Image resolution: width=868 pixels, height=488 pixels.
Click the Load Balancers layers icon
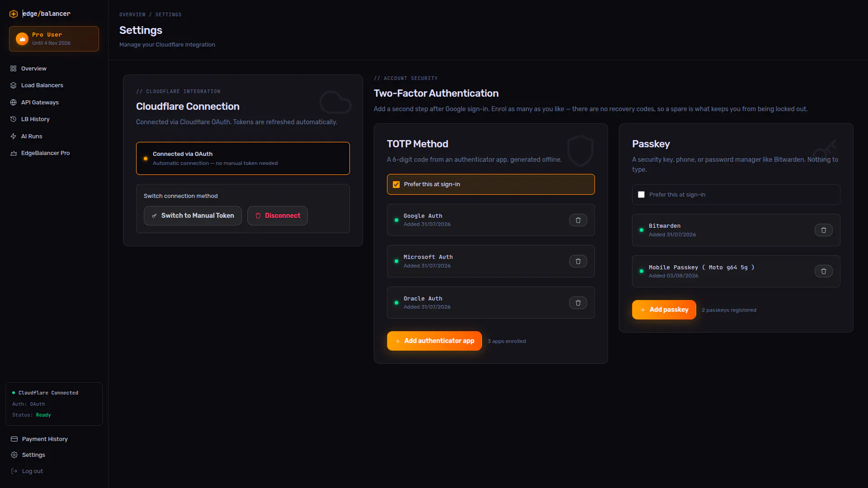[x=13, y=85]
